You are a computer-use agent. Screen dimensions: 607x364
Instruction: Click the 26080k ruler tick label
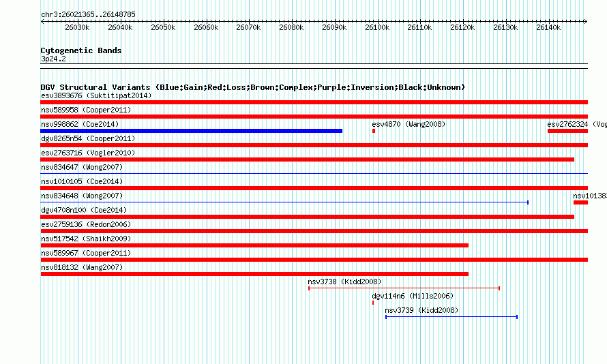tap(291, 27)
